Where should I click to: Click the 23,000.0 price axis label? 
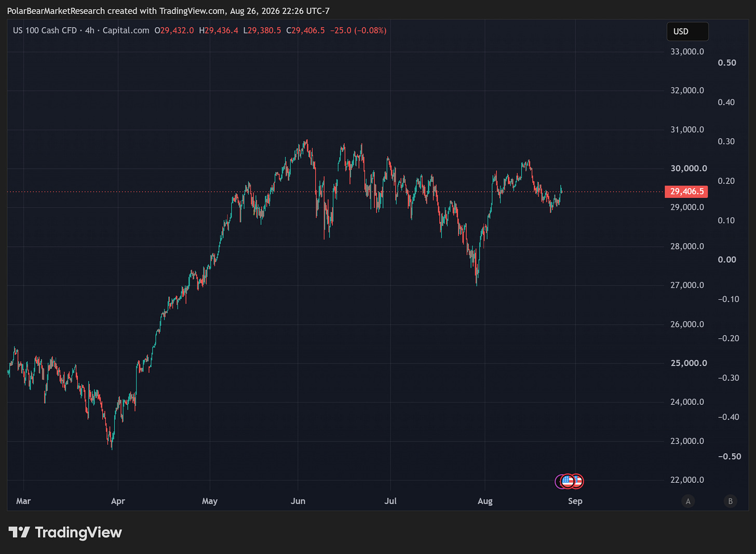[x=687, y=441]
